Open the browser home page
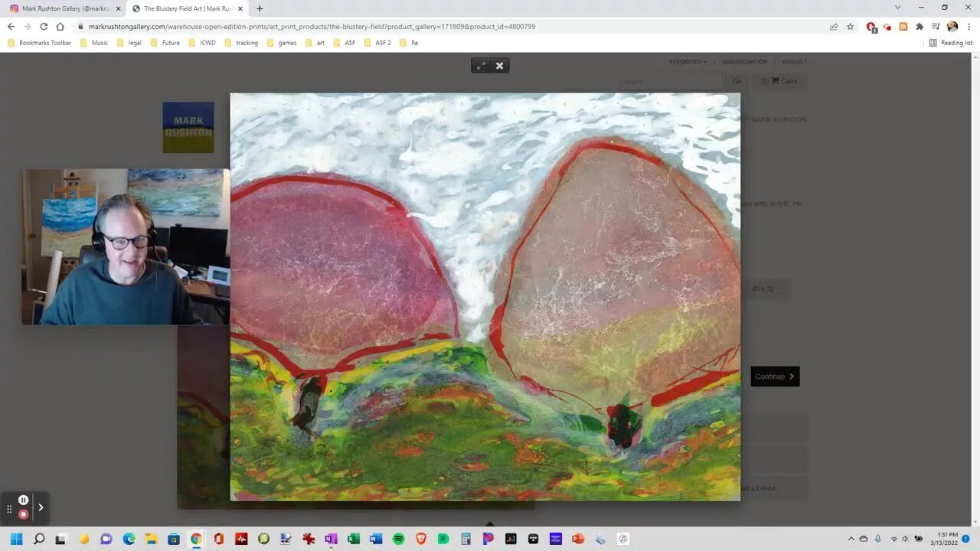Viewport: 980px width, 551px height. 60,27
